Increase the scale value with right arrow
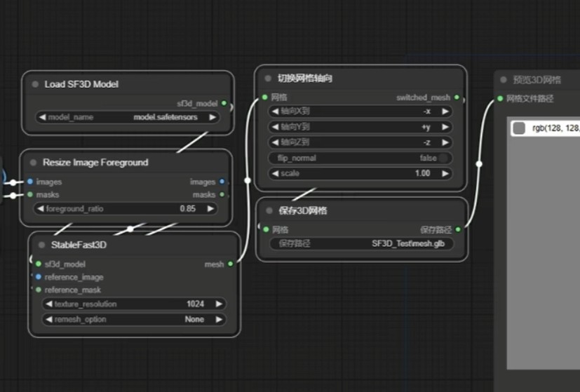 point(445,173)
